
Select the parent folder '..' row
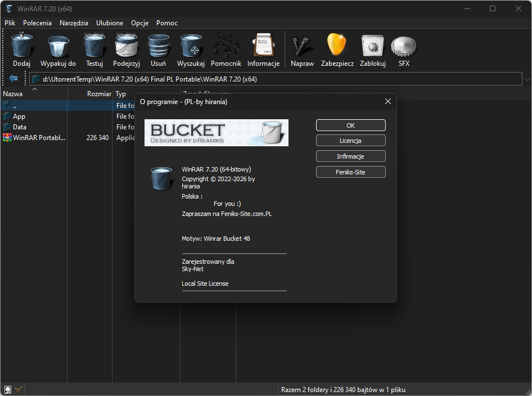(68, 106)
